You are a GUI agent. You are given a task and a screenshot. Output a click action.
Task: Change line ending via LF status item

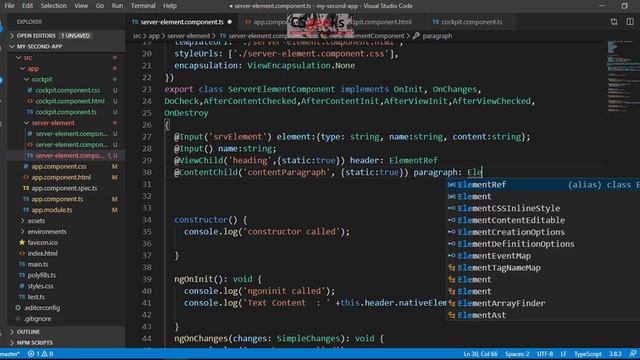click(x=563, y=354)
